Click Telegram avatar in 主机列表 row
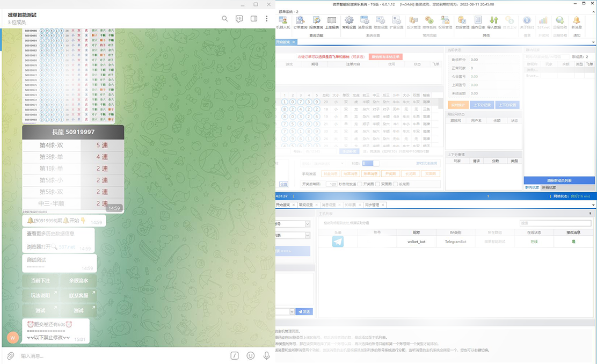Viewport: 597px width, 364px height. (x=338, y=242)
